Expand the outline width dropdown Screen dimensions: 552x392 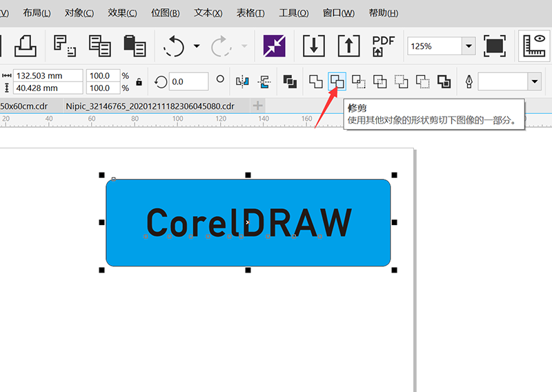(534, 81)
